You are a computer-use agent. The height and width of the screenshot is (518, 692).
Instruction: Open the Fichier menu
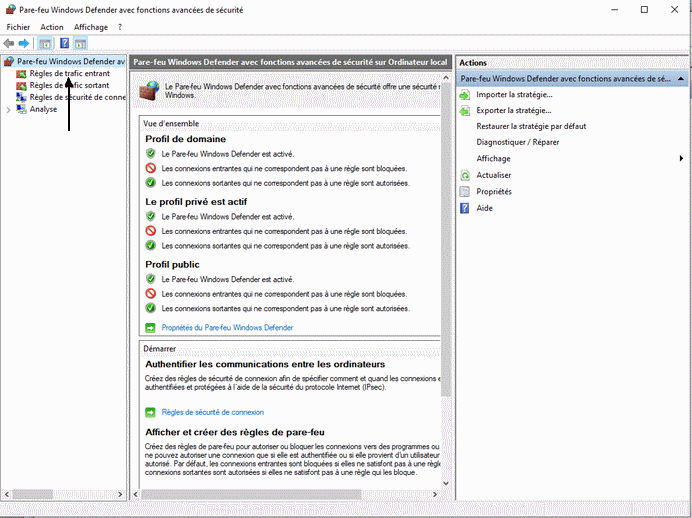pyautogui.click(x=18, y=27)
